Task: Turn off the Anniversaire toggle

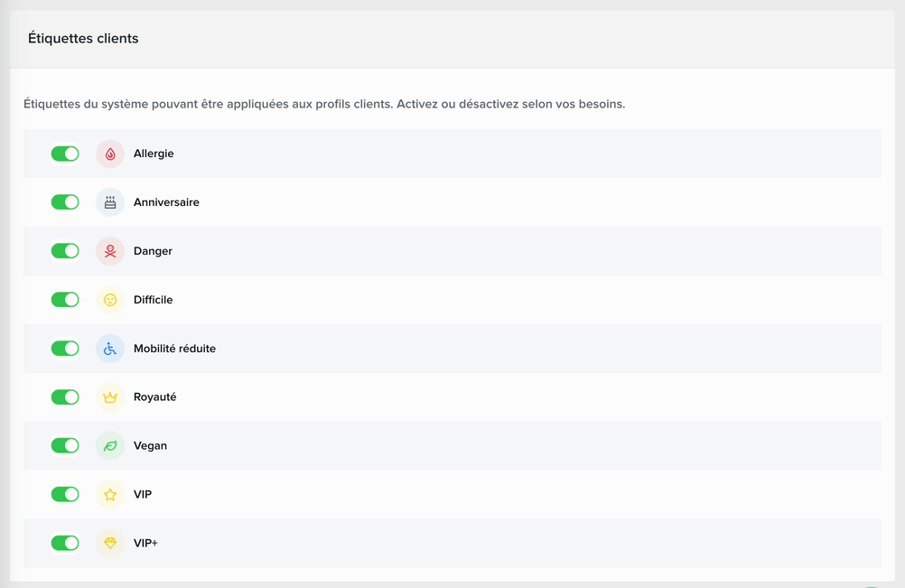Action: (x=65, y=202)
